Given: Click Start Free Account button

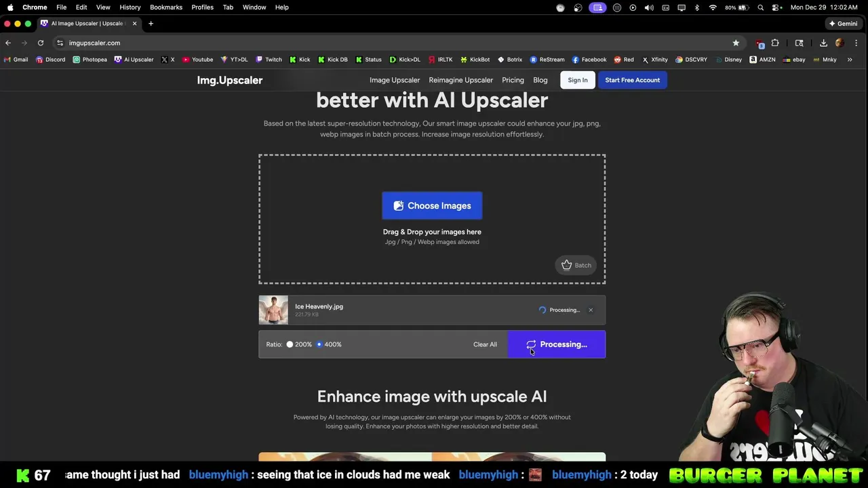Looking at the screenshot, I should click(632, 80).
